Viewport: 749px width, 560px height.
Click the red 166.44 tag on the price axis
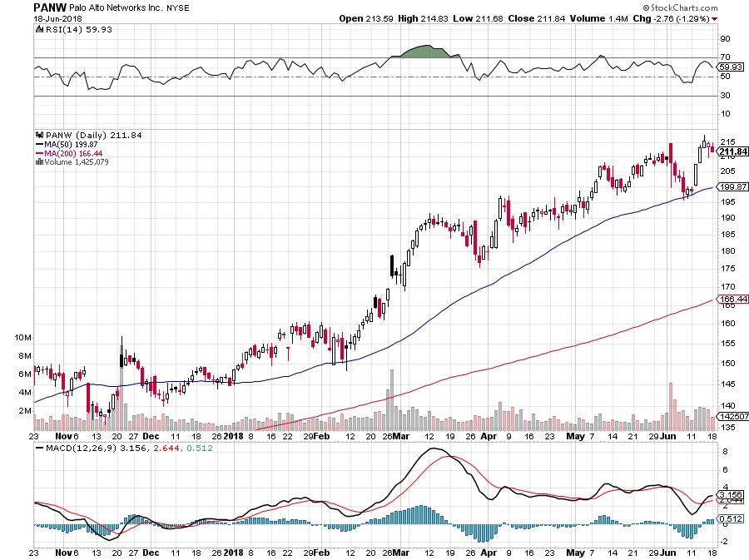pyautogui.click(x=733, y=300)
